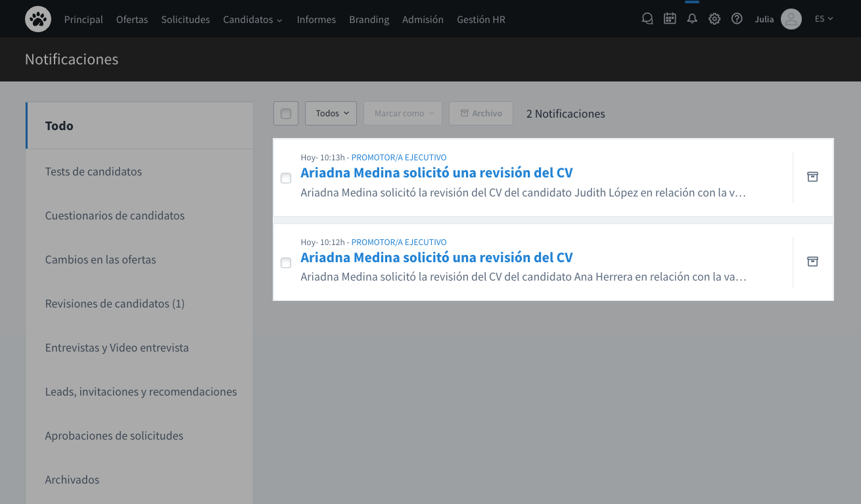Click the notifications bell icon

click(692, 18)
